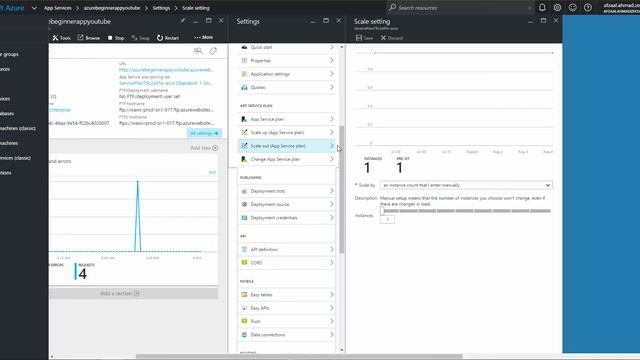Click the Quotas row chevron arrow

pyautogui.click(x=331, y=87)
